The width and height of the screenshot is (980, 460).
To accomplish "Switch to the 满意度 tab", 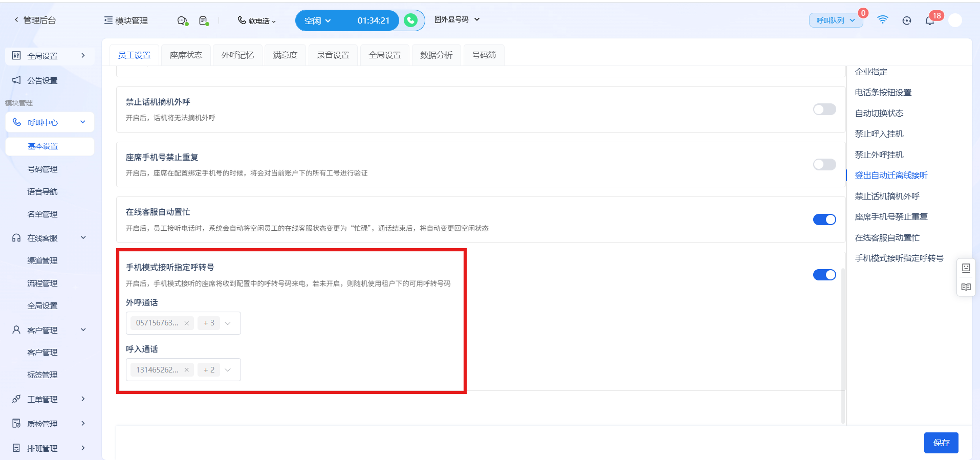I will pos(285,55).
